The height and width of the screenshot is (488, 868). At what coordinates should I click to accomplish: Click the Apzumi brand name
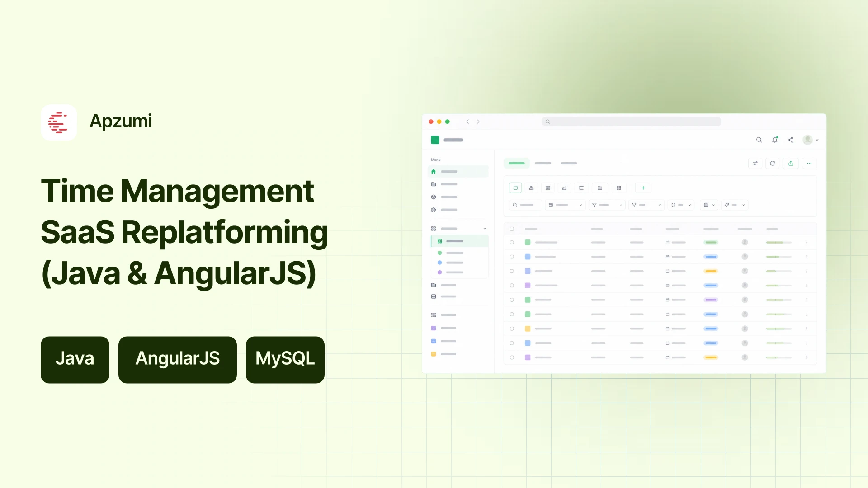pos(121,121)
